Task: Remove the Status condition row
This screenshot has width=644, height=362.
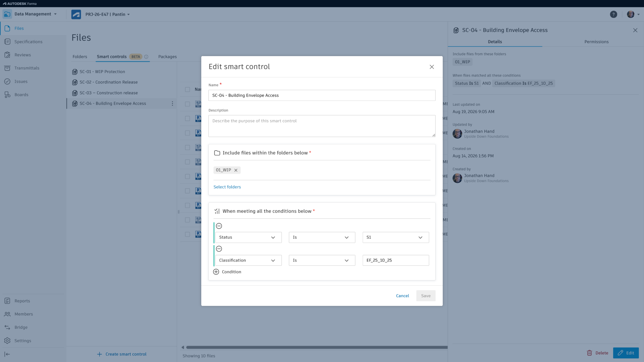Action: 219,226
